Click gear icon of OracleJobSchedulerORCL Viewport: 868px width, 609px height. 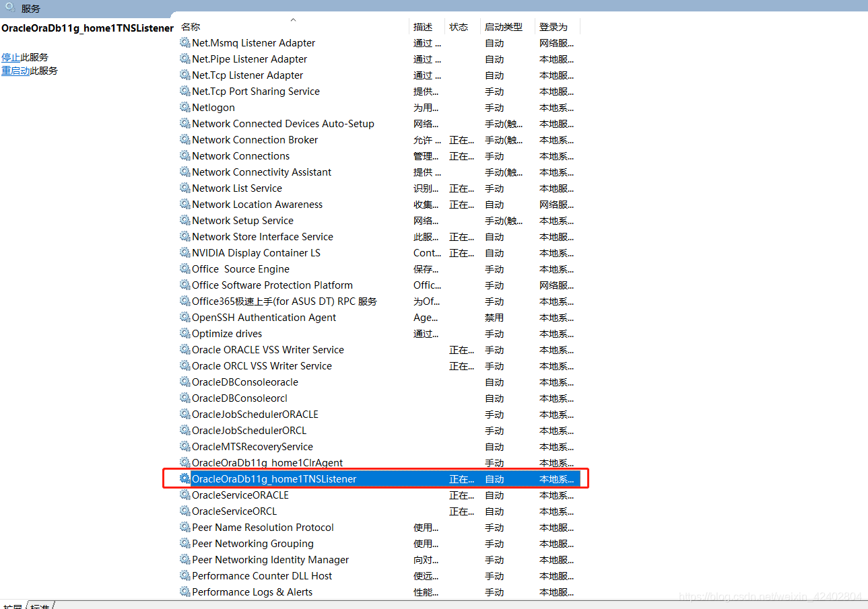[185, 430]
